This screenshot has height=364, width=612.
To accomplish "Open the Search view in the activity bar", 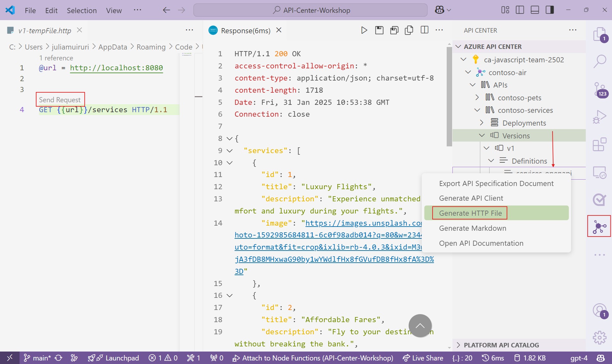I will (x=599, y=61).
